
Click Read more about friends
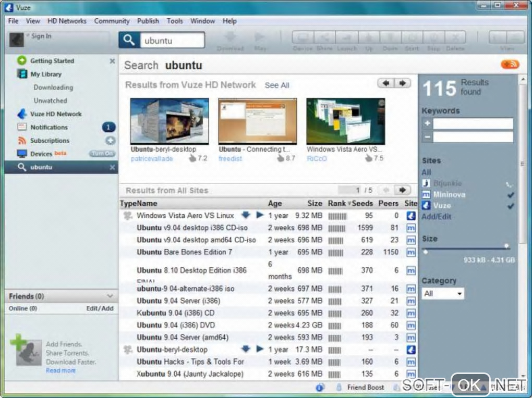(61, 370)
